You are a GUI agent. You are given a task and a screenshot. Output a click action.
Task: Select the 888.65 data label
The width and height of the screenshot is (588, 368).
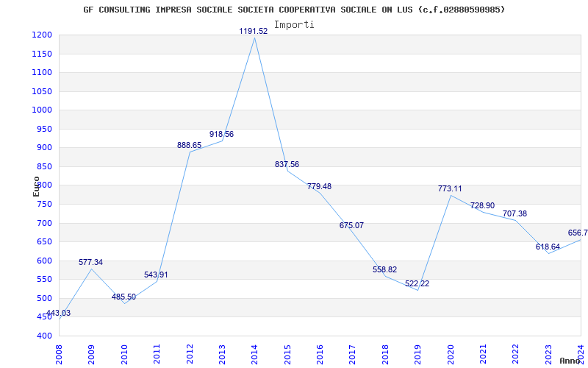coord(190,145)
